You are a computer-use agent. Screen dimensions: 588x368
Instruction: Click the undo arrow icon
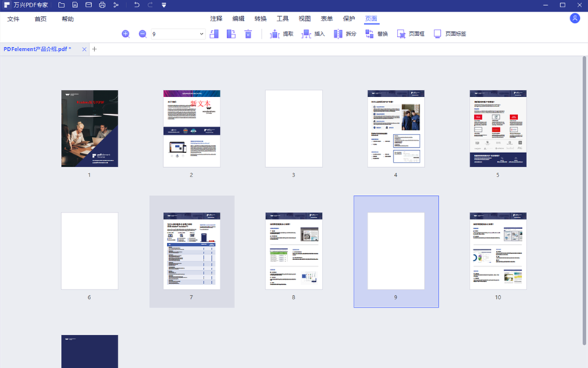136,5
